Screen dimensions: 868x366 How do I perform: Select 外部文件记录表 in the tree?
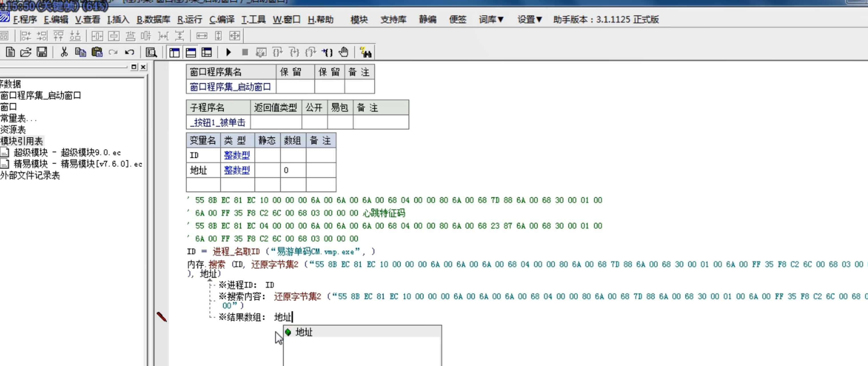click(30, 175)
